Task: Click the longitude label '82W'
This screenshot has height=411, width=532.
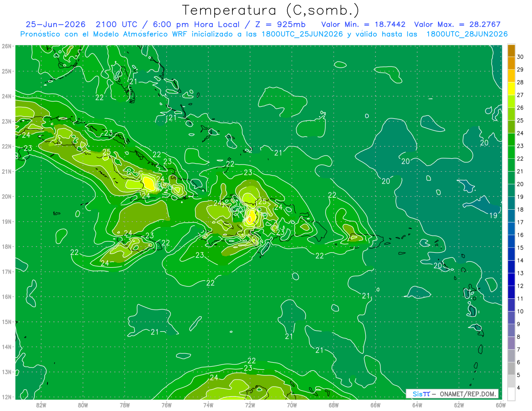Action: (x=41, y=405)
